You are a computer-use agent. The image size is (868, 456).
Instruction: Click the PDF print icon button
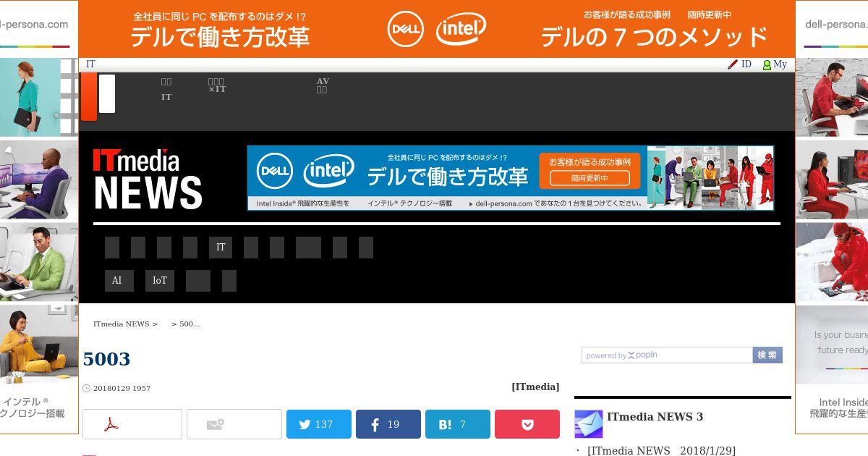pyautogui.click(x=132, y=424)
